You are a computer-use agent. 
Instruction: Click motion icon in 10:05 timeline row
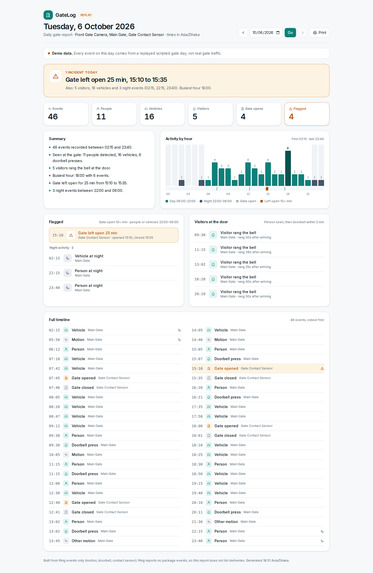66,455
